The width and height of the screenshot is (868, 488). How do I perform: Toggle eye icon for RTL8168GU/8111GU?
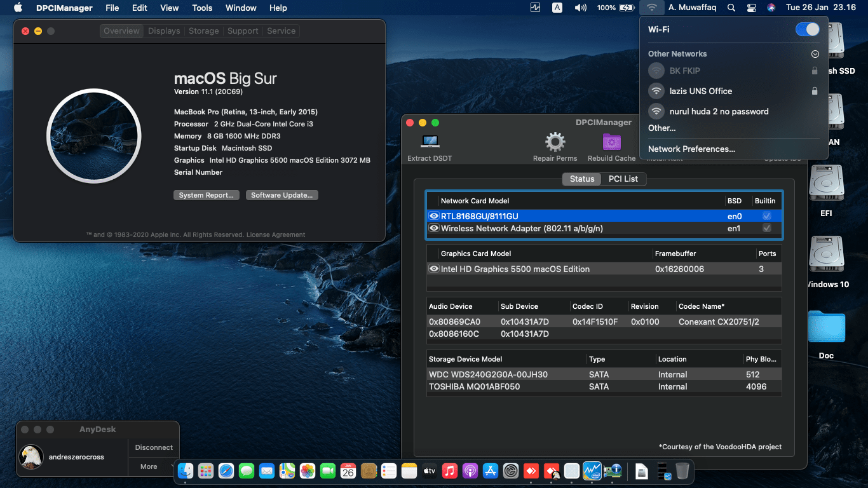point(434,216)
